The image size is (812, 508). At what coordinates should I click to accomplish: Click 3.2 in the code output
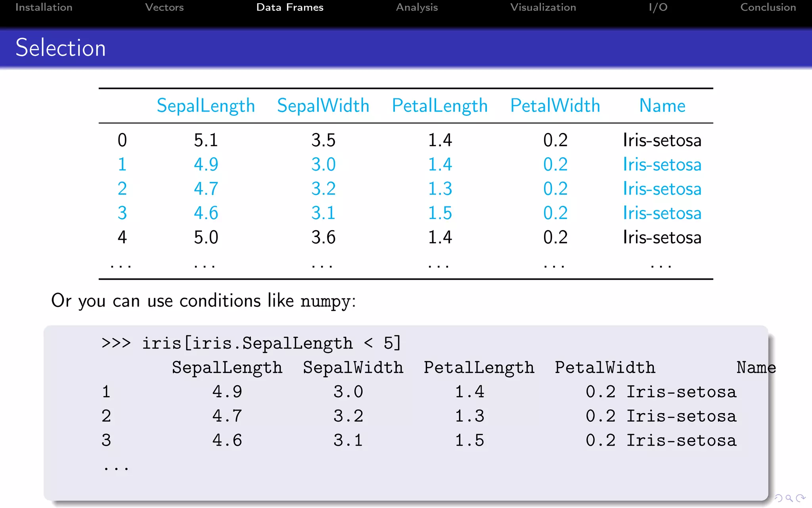[x=348, y=416]
